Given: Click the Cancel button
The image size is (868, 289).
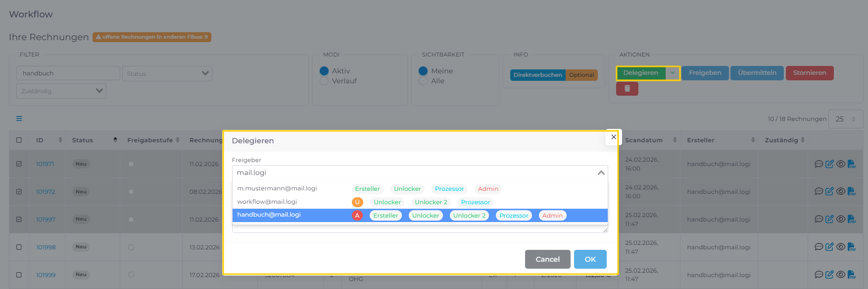Looking at the screenshot, I should pos(547,259).
